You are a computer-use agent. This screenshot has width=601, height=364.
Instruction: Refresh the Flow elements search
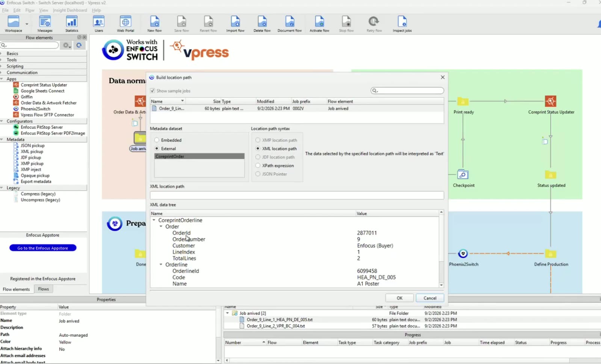[79, 45]
